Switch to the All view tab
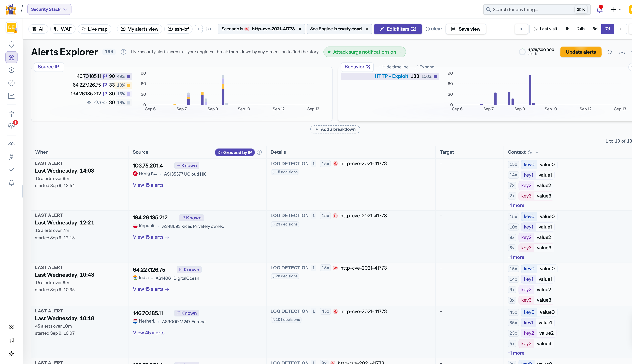The image size is (632, 364). (x=38, y=29)
